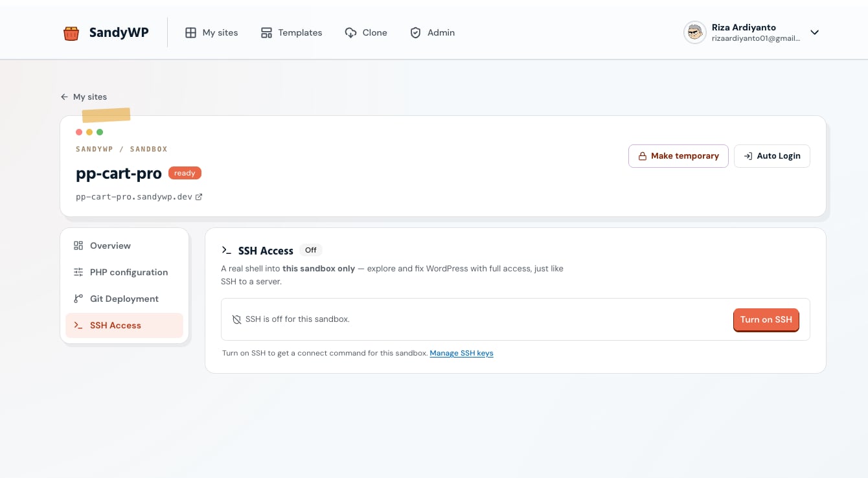Switch to Git Deployment tab
868x478 pixels.
pyautogui.click(x=124, y=299)
